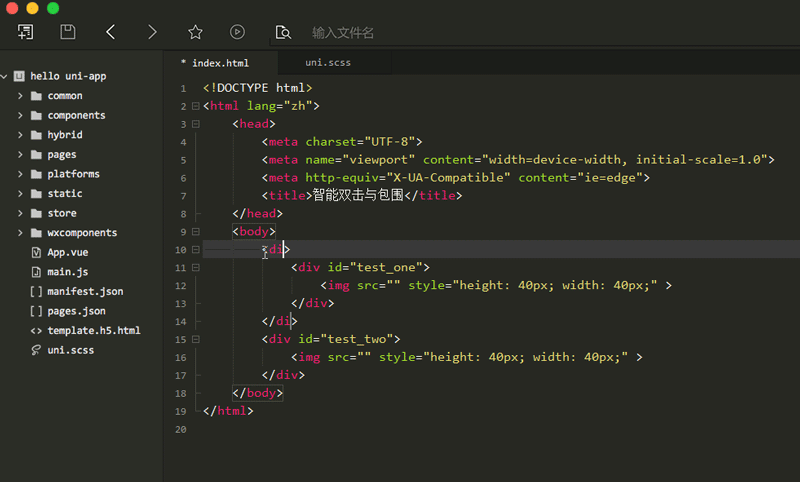Click the new file toolbar icon
800x482 pixels.
click(x=26, y=32)
